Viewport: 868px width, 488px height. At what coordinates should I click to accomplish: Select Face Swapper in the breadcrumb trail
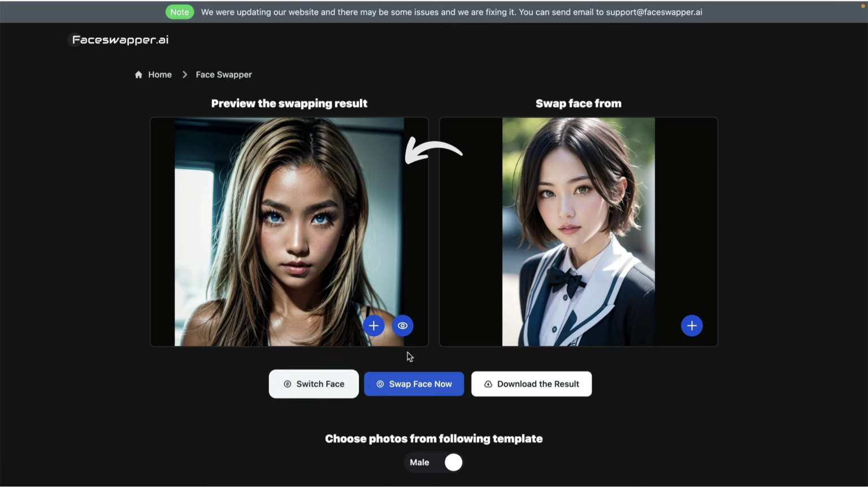pos(224,74)
